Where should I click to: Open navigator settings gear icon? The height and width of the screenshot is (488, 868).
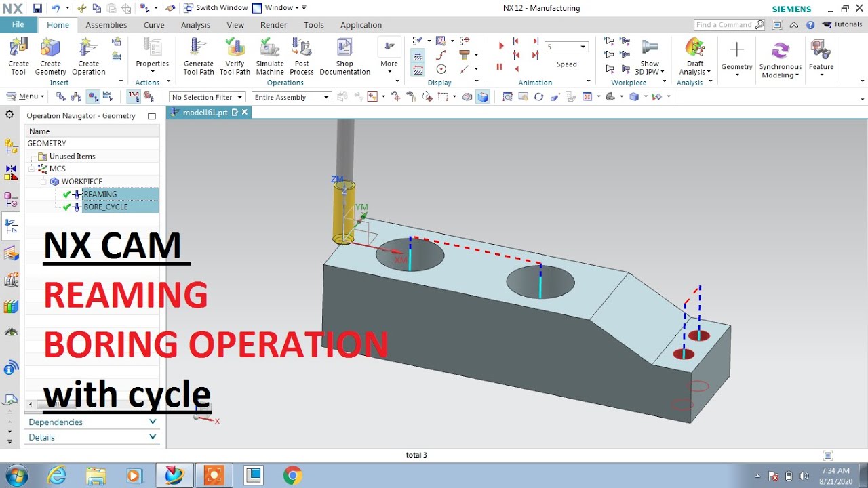pos(9,115)
